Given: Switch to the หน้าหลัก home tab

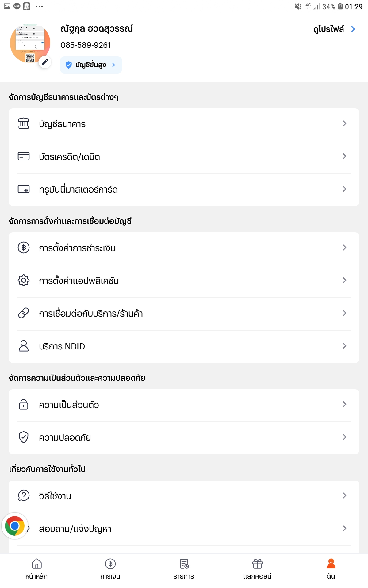Looking at the screenshot, I should 36,568.
